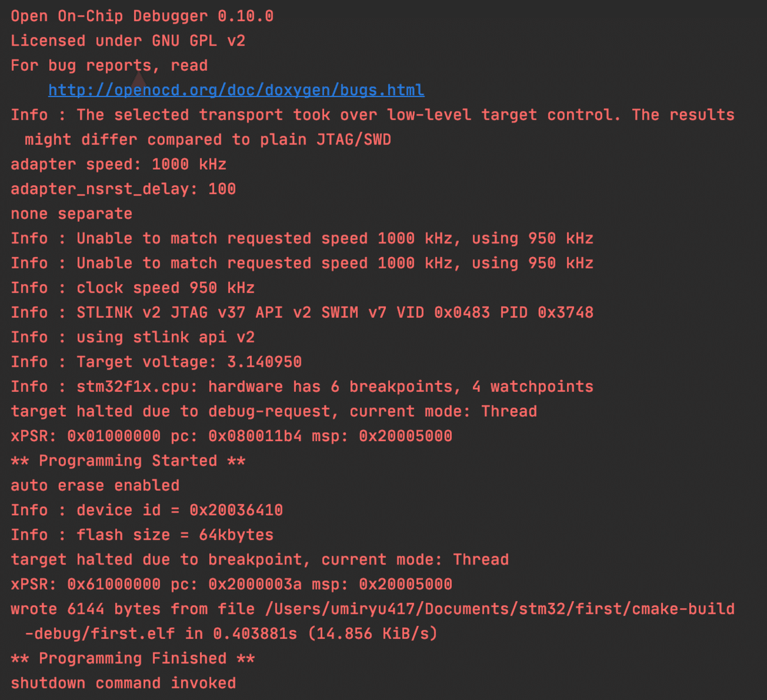767x700 pixels.
Task: Open the openocd.org bugs.html link
Action: (x=236, y=90)
